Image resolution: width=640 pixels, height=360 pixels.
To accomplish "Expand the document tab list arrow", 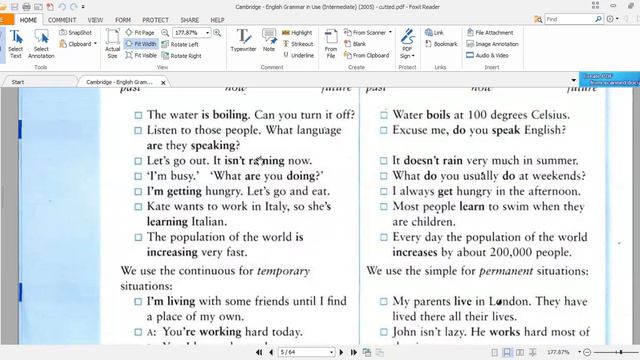I will click(x=573, y=80).
